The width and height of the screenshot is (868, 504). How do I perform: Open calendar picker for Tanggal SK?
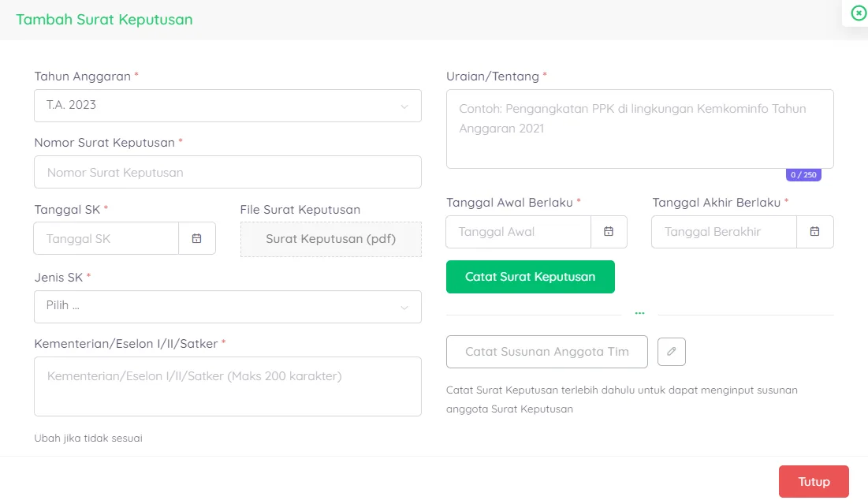197,238
